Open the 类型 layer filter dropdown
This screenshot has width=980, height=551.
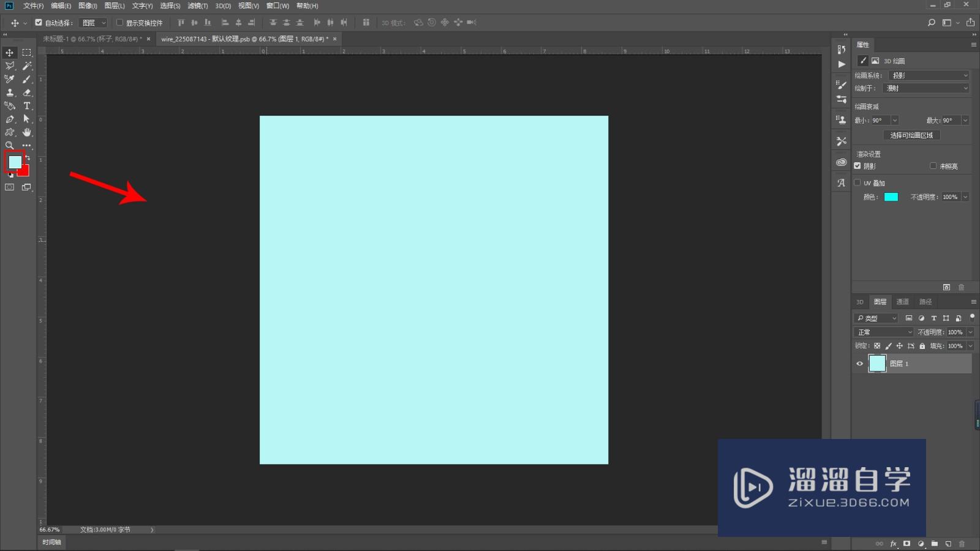coord(876,318)
